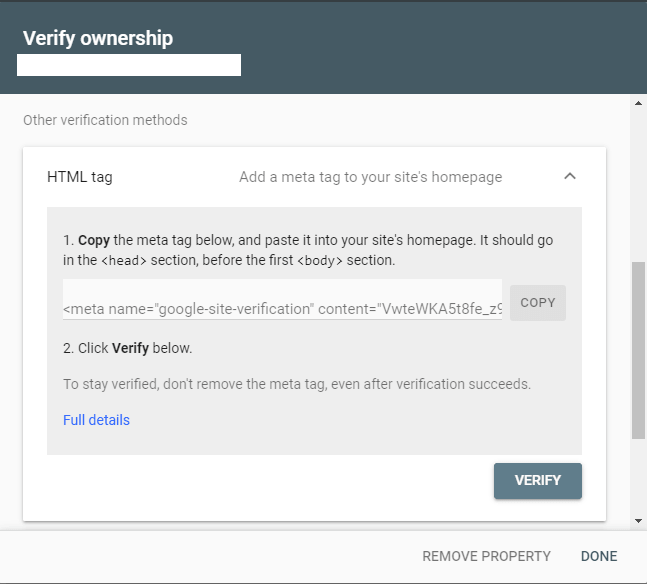Open the Full details link

tap(96, 420)
